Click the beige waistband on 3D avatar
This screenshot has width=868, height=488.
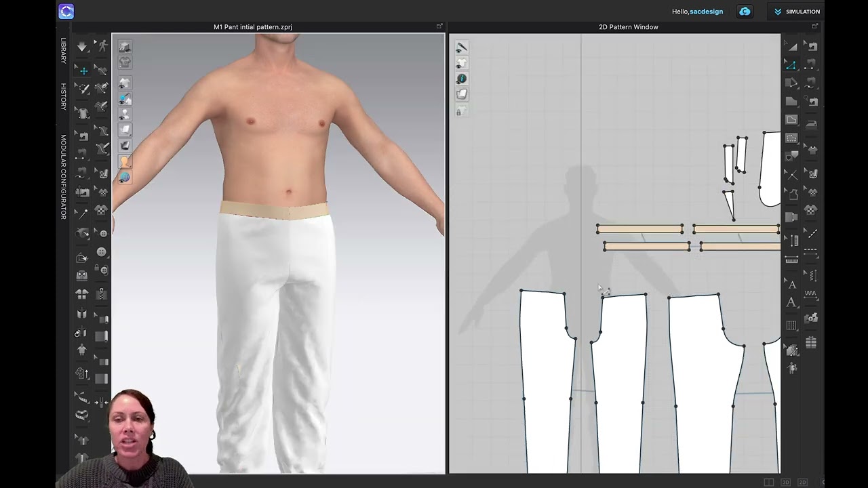pyautogui.click(x=275, y=209)
